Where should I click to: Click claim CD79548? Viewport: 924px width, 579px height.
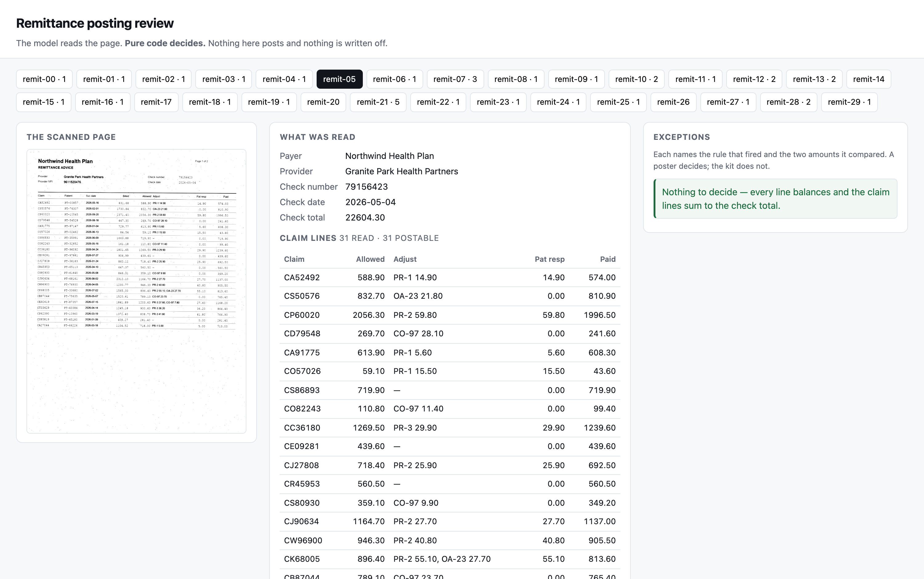pyautogui.click(x=302, y=334)
